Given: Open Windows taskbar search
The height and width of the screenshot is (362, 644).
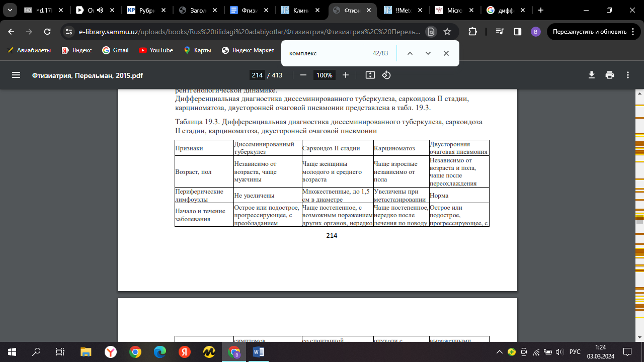Looking at the screenshot, I should pos(36,352).
